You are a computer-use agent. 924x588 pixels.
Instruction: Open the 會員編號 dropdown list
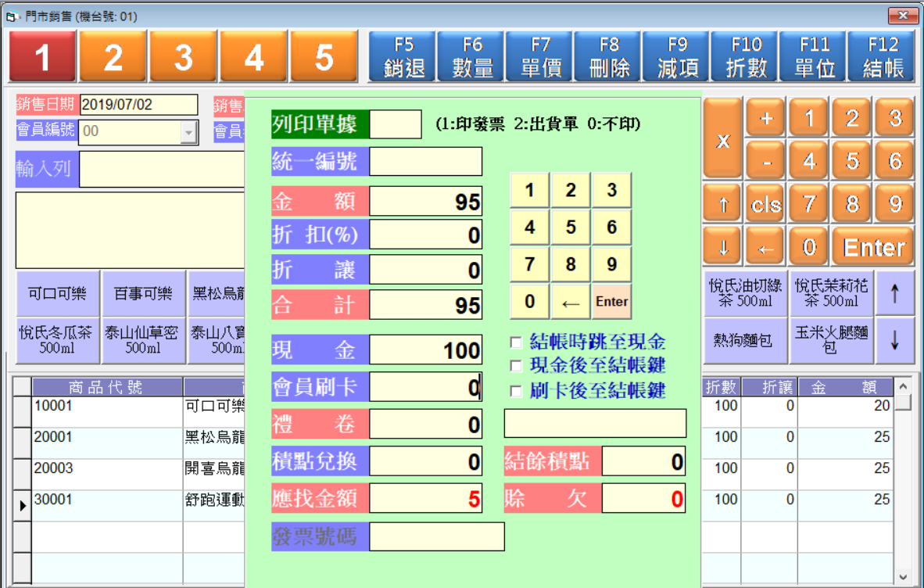(x=188, y=132)
